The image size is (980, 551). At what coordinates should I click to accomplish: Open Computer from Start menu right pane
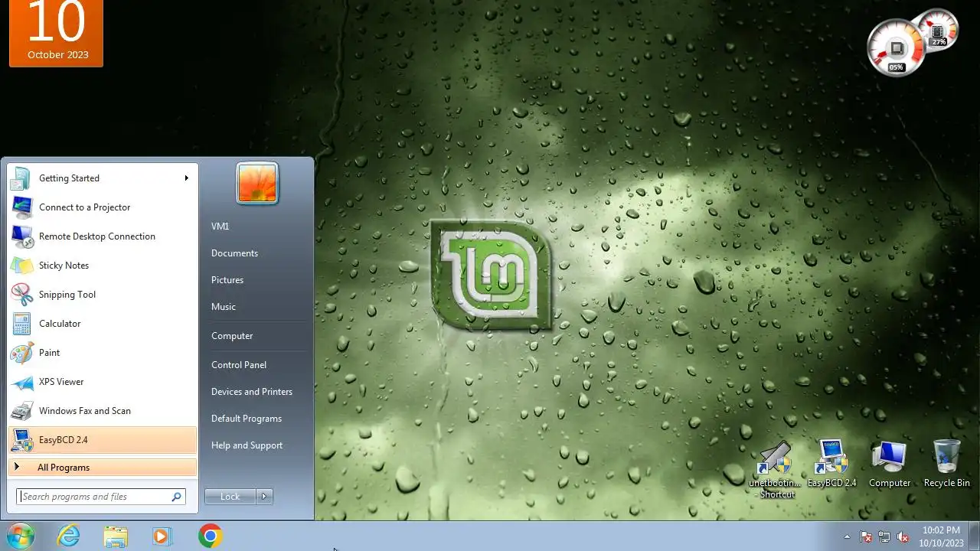click(x=232, y=336)
